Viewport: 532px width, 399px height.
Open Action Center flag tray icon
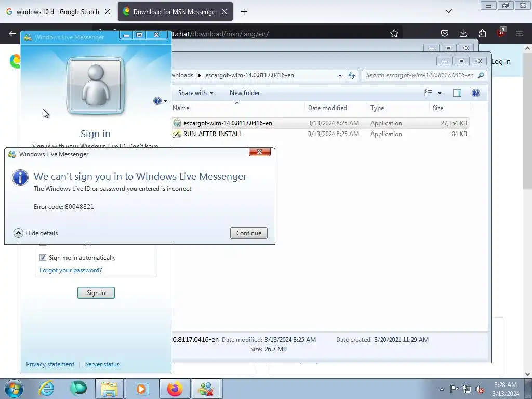pyautogui.click(x=454, y=389)
